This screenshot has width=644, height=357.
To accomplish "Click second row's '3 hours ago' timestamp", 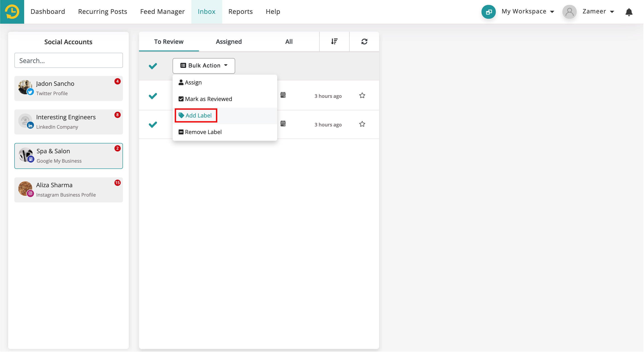I will [328, 125].
